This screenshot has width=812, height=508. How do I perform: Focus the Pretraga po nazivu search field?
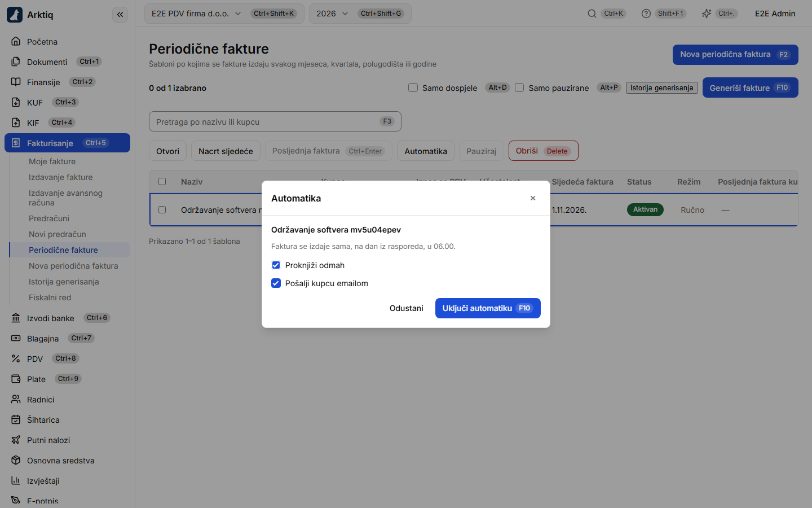coord(275,121)
